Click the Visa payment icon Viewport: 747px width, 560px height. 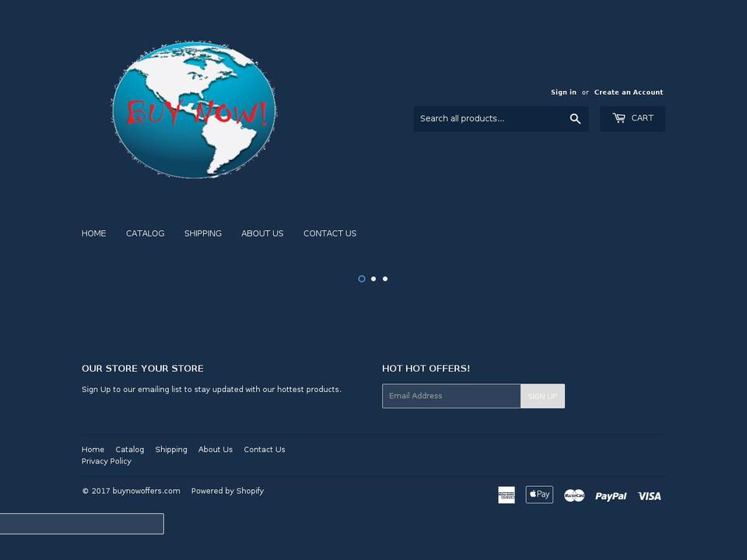click(649, 496)
